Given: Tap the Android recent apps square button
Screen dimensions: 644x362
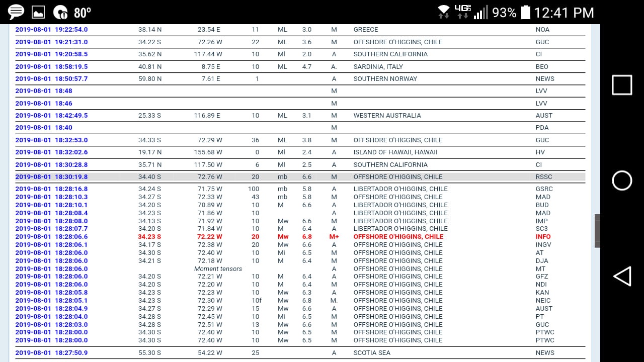Looking at the screenshot, I should [x=622, y=85].
